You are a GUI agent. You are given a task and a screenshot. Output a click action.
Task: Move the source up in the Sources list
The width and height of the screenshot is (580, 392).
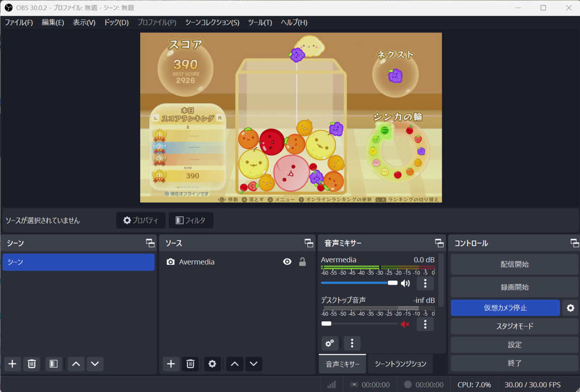pyautogui.click(x=235, y=363)
